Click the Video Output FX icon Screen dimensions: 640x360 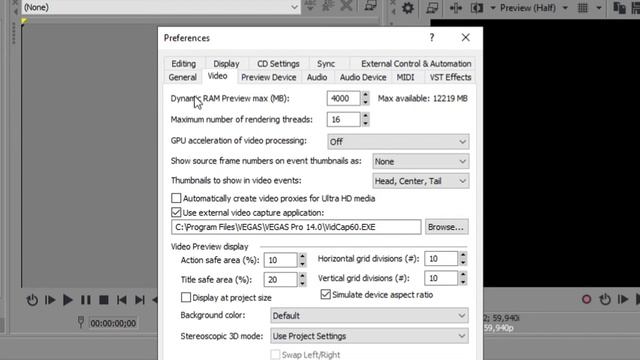click(456, 8)
